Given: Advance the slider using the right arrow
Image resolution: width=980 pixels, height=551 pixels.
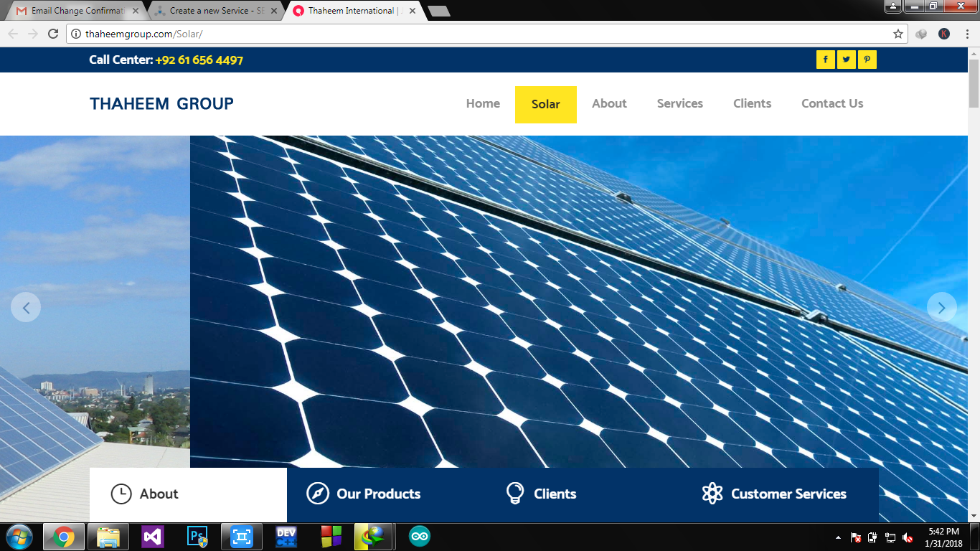Looking at the screenshot, I should [941, 307].
